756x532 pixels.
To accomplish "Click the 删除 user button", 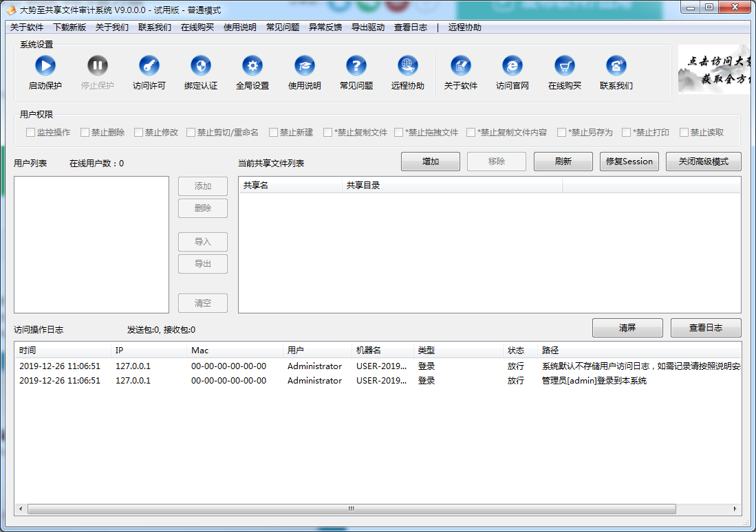I will tap(203, 208).
